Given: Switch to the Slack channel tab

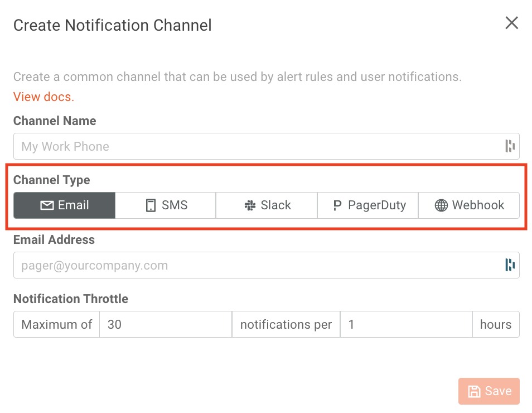Looking at the screenshot, I should [x=266, y=205].
